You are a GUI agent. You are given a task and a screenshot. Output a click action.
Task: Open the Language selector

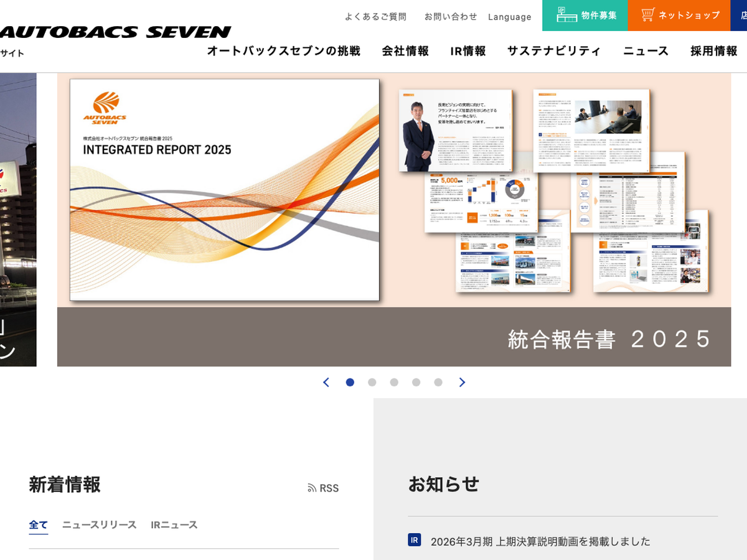[x=509, y=17]
